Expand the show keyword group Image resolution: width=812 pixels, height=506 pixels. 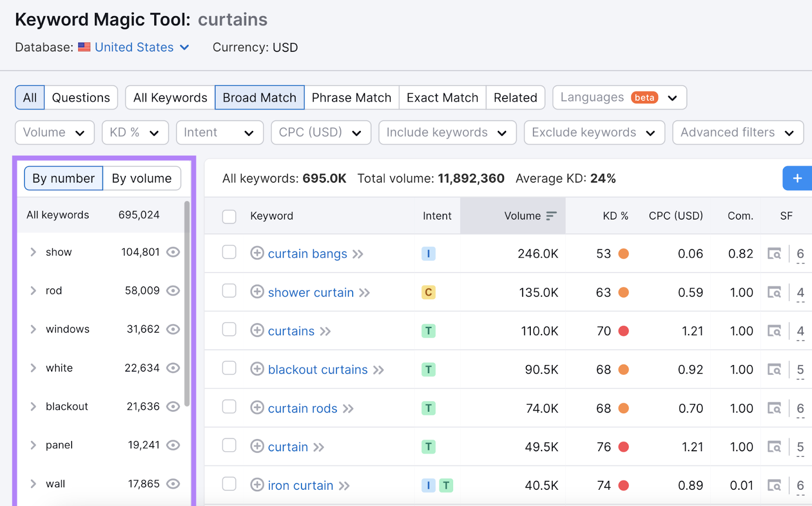click(x=33, y=252)
